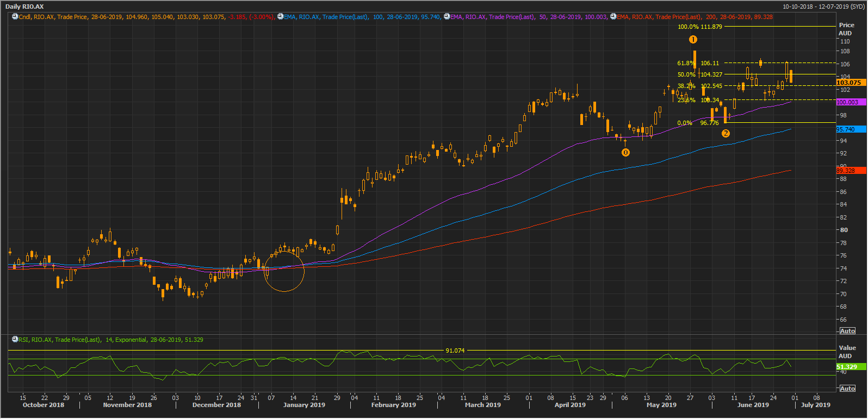Viewport: 868px width, 419px height.
Task: Click October 2018 on the time axis
Action: pyautogui.click(x=44, y=405)
